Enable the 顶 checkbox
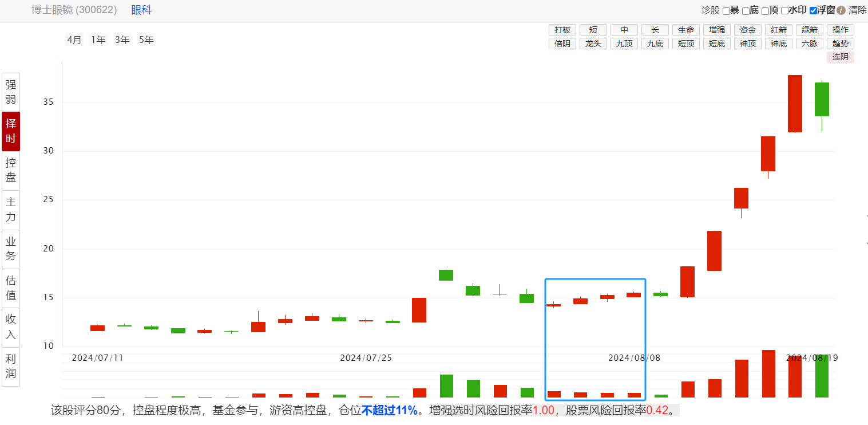The image size is (868, 425). tap(765, 11)
